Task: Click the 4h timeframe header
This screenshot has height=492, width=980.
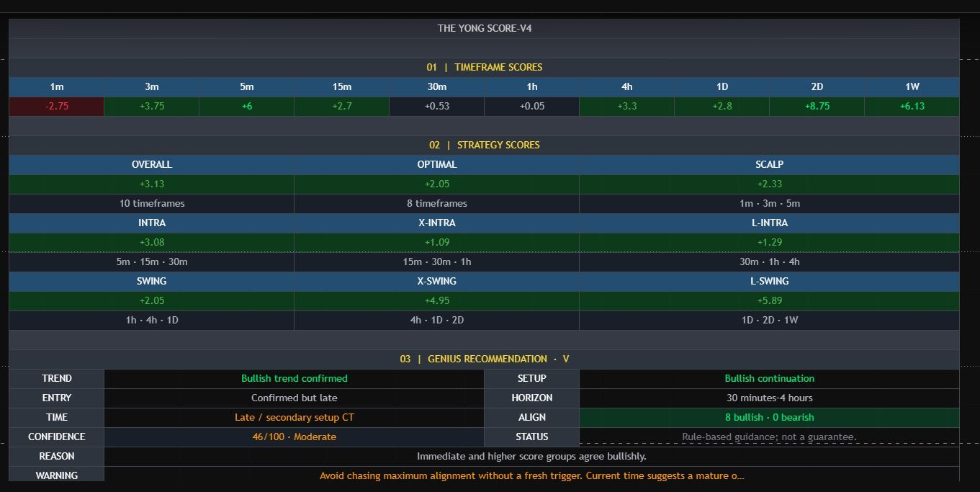Action: 626,86
